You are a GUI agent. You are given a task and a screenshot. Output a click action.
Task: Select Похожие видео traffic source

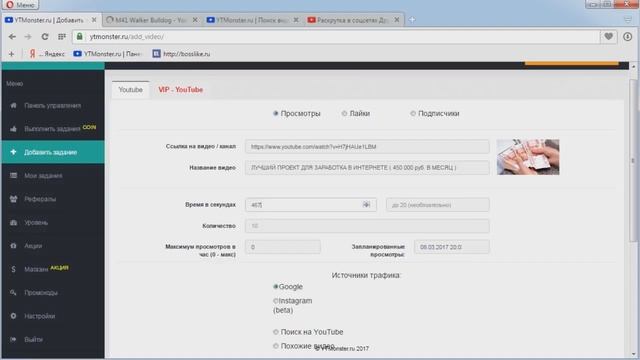[276, 346]
